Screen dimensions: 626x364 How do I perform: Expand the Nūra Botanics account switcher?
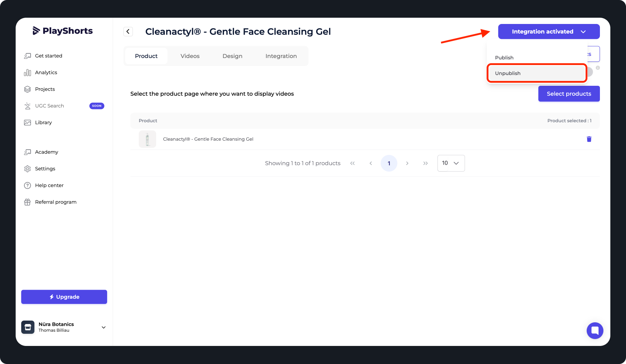pos(104,328)
